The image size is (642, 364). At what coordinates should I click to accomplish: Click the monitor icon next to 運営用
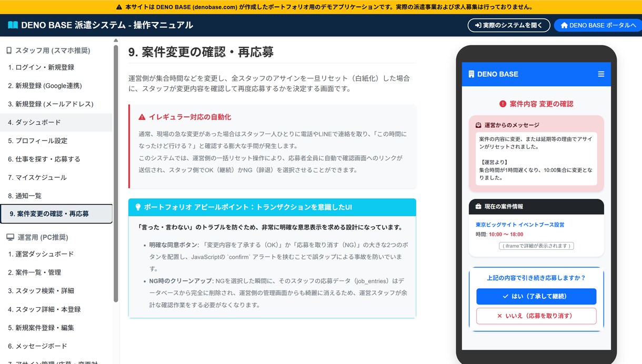pos(10,237)
